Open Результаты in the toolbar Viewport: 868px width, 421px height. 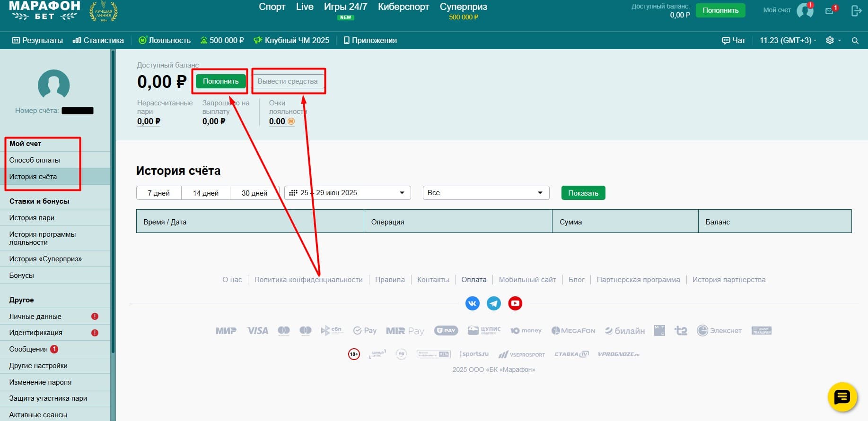[37, 41]
